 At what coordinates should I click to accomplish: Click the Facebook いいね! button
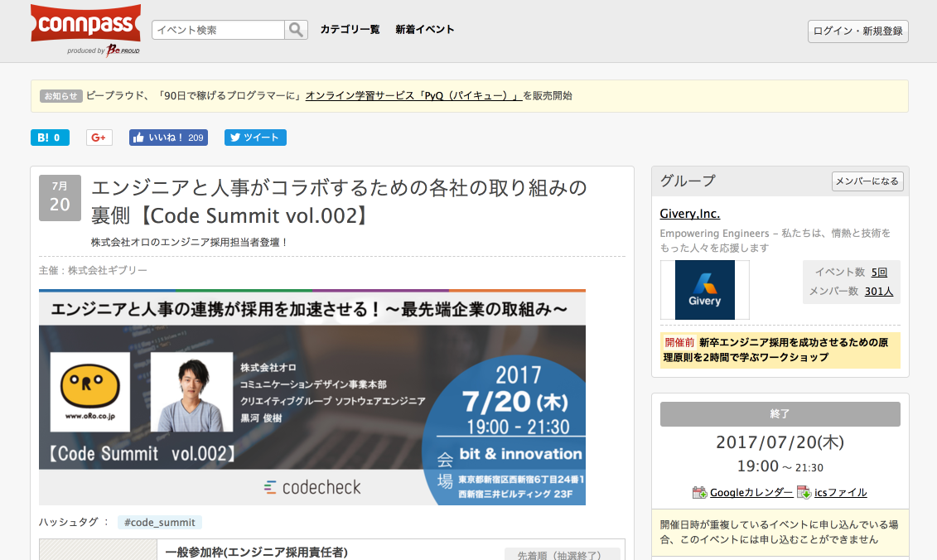(168, 138)
